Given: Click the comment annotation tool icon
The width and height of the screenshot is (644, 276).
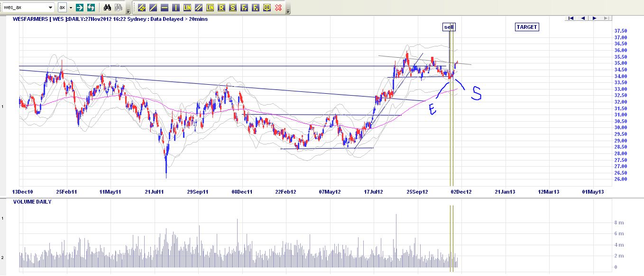Looking at the screenshot, I should [267, 8].
